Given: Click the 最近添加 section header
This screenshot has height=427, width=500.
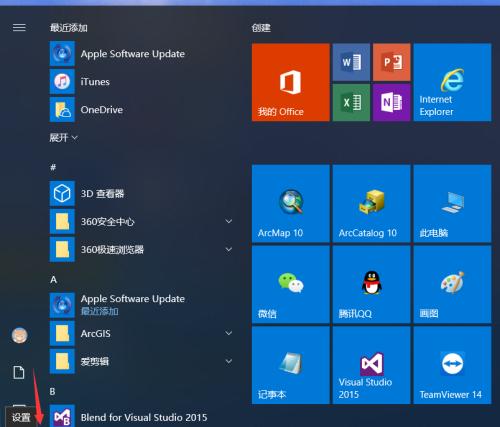Looking at the screenshot, I should (69, 28).
